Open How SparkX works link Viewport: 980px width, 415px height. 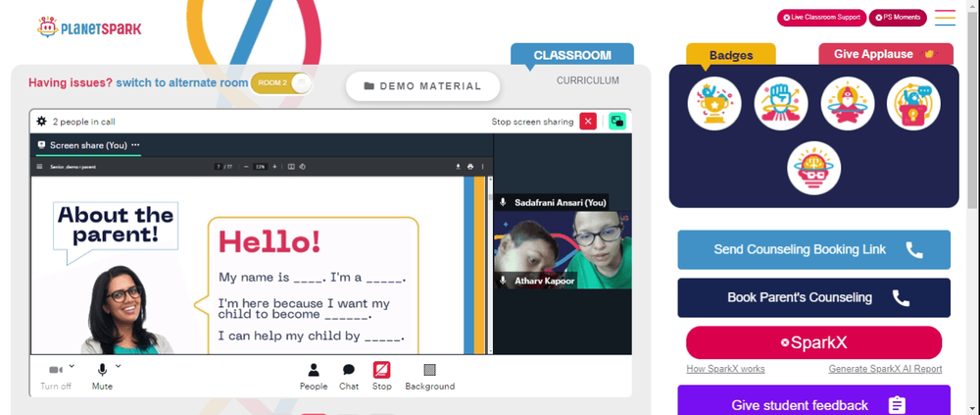(x=725, y=369)
